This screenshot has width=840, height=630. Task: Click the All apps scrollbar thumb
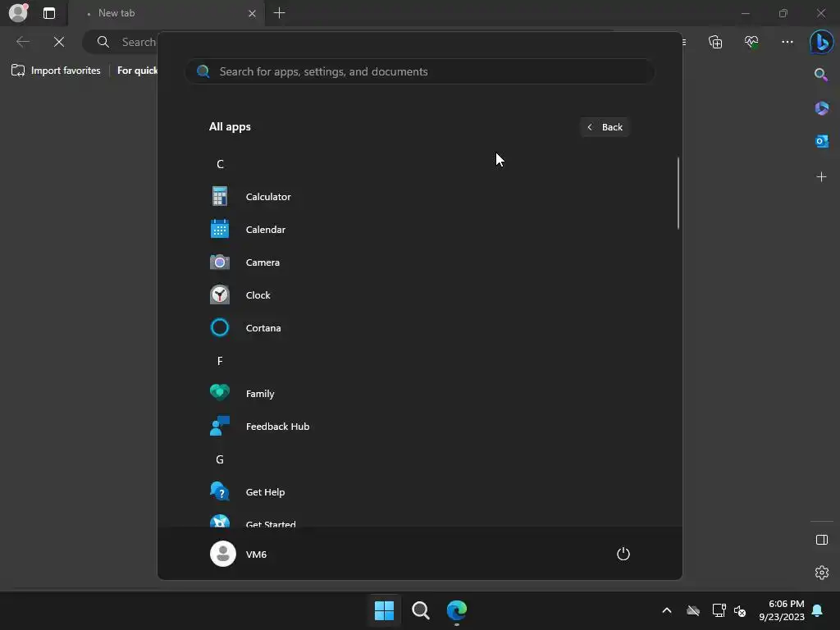tap(678, 193)
